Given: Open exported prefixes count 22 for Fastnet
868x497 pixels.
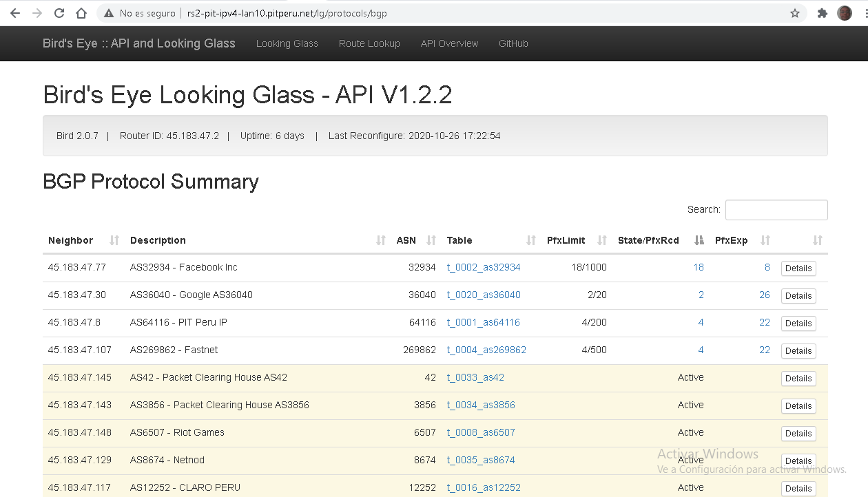Looking at the screenshot, I should point(765,350).
